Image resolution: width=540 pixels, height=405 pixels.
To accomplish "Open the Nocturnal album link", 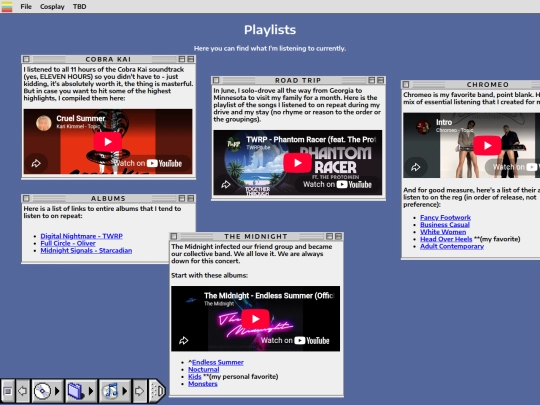I will [x=204, y=370].
